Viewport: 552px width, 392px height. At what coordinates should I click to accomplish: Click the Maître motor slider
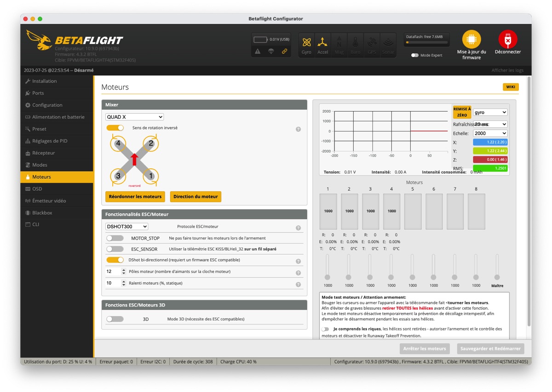[x=497, y=267]
